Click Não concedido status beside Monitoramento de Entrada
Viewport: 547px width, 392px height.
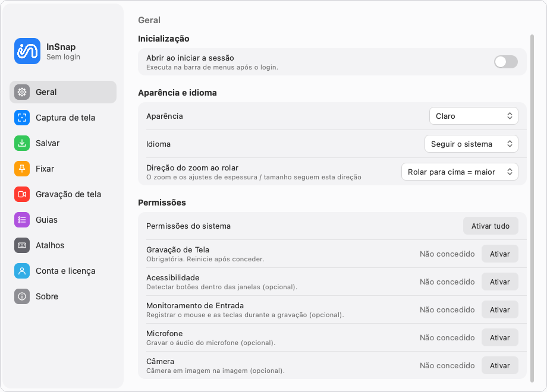(x=447, y=309)
